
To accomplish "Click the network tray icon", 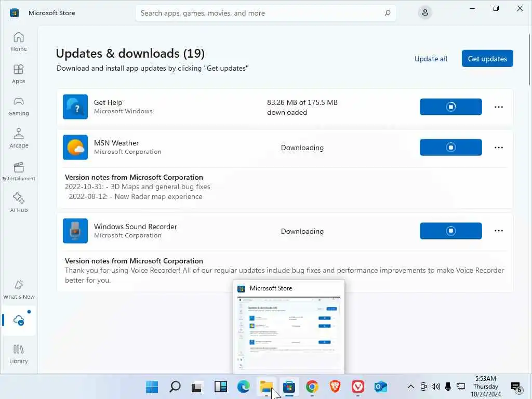I will pyautogui.click(x=460, y=387).
